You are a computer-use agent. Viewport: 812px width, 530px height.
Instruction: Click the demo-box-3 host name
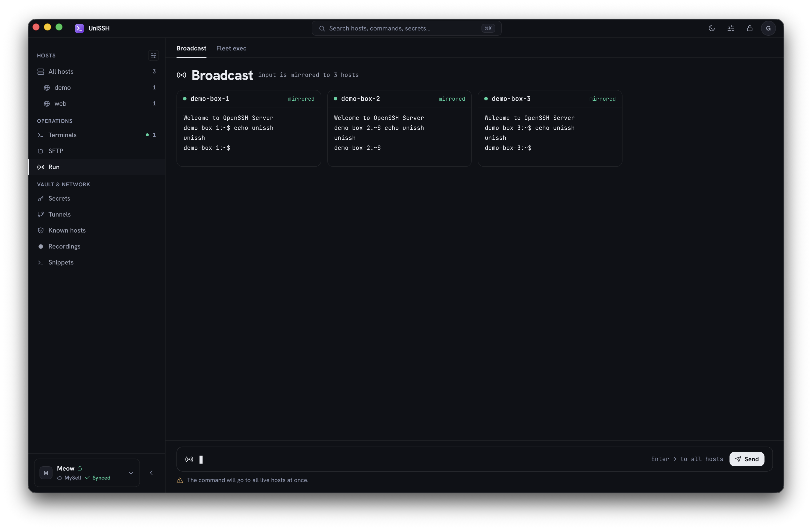click(x=511, y=99)
